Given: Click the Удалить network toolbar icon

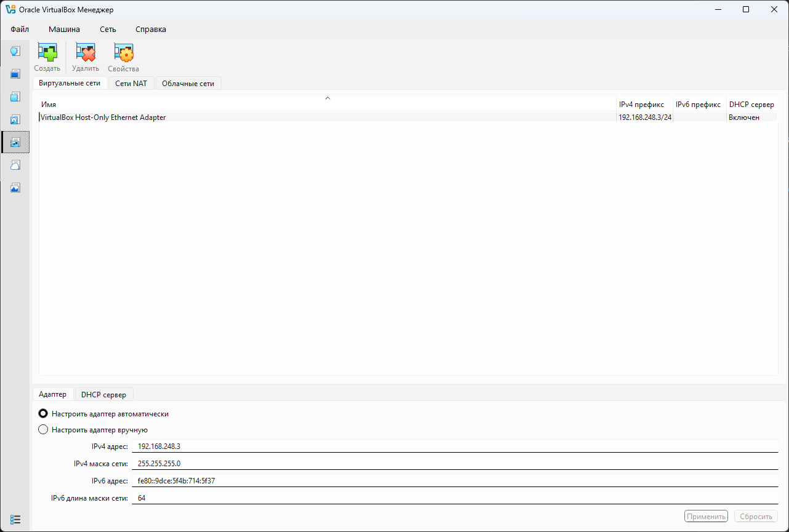Looking at the screenshot, I should pos(85,54).
